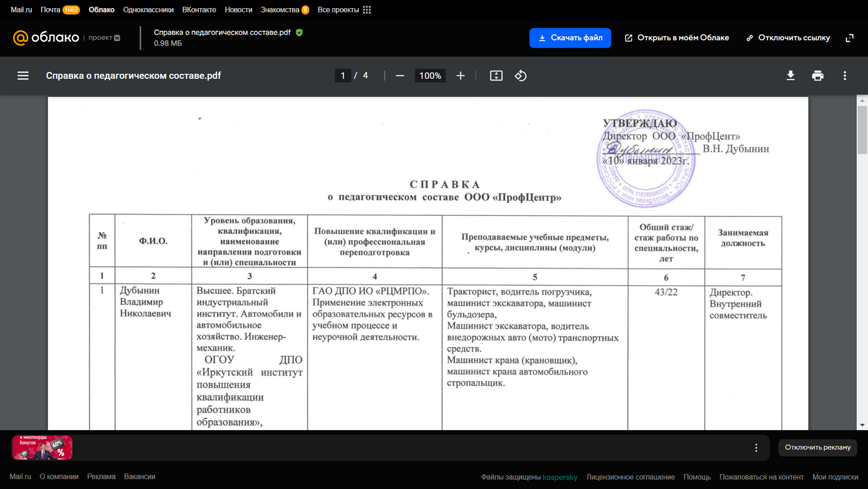The height and width of the screenshot is (489, 868).
Task: Click the page number input field
Action: (342, 76)
